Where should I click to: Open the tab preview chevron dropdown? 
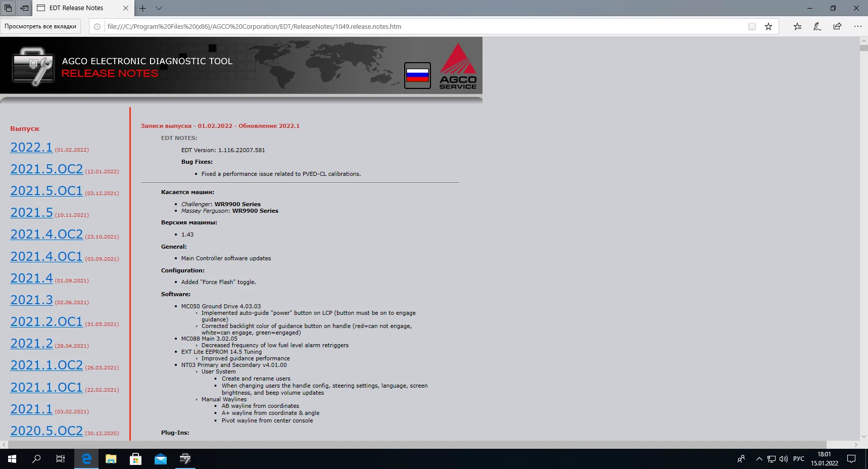[x=159, y=8]
